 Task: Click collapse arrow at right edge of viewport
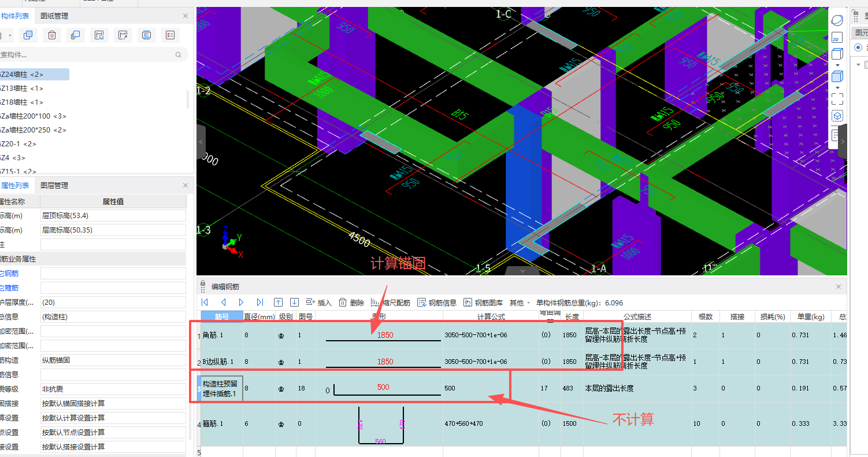843,141
